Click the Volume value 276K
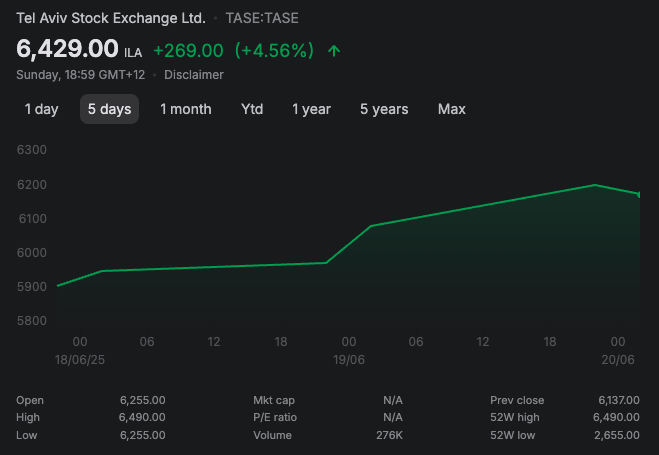659x455 pixels. coord(390,435)
